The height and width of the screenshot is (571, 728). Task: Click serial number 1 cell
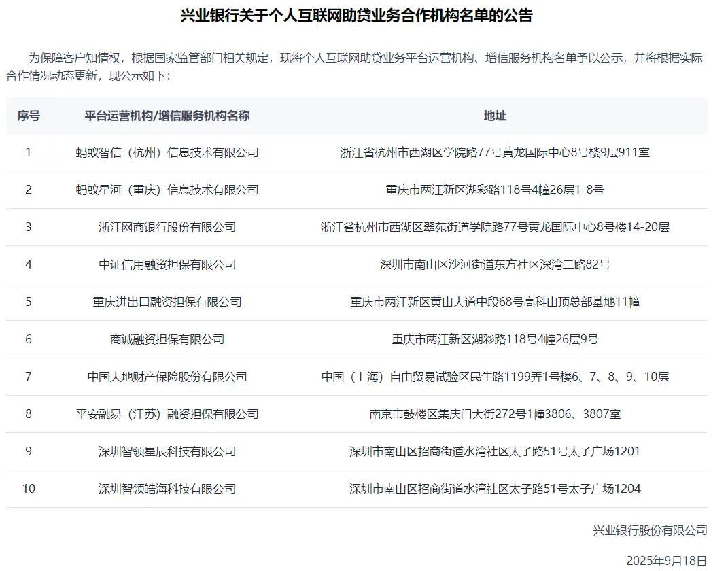[29, 152]
